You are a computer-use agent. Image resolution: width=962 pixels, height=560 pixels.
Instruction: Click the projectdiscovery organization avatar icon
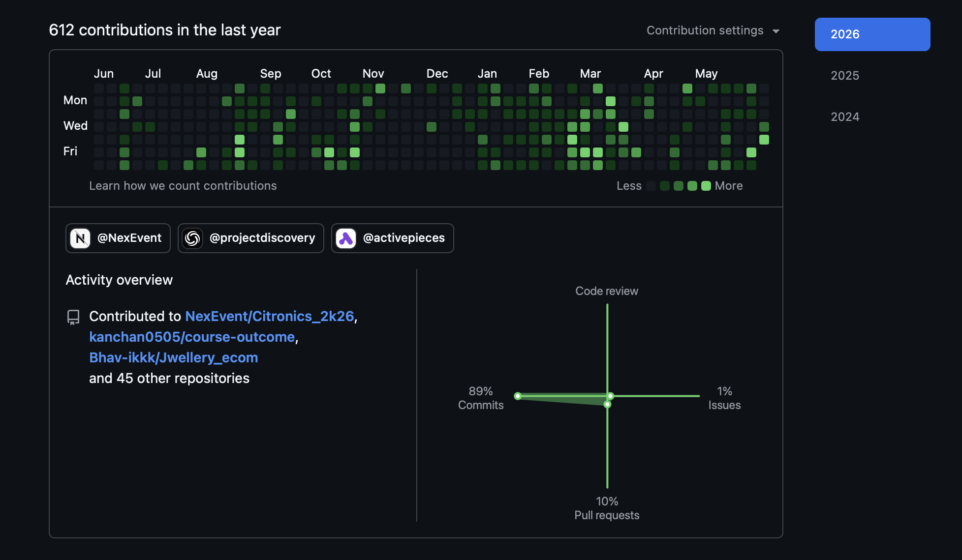pos(192,238)
